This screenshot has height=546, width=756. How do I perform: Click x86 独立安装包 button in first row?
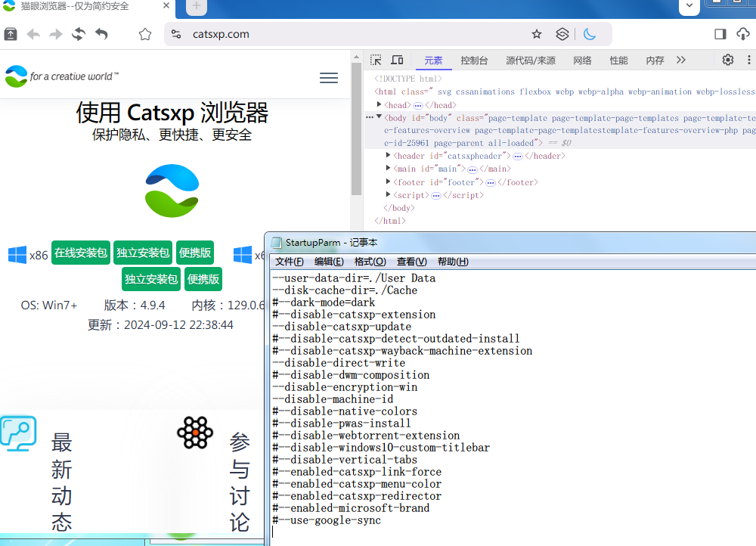click(143, 253)
